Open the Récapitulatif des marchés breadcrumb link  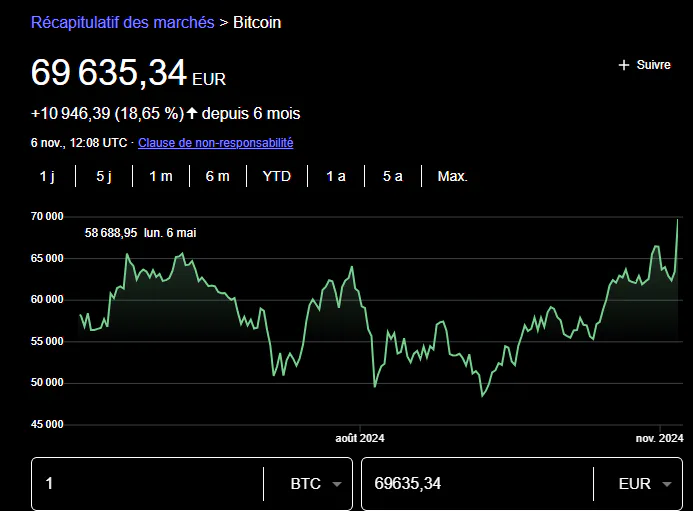(122, 23)
